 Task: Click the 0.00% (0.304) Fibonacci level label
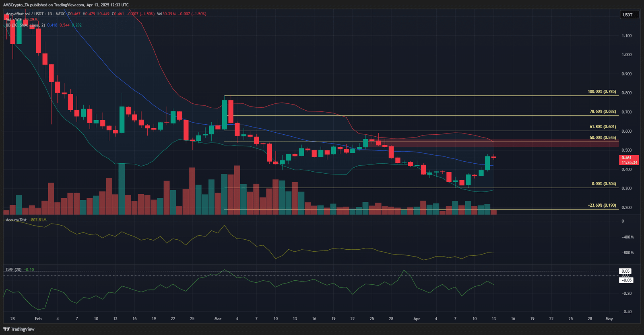[603, 184]
